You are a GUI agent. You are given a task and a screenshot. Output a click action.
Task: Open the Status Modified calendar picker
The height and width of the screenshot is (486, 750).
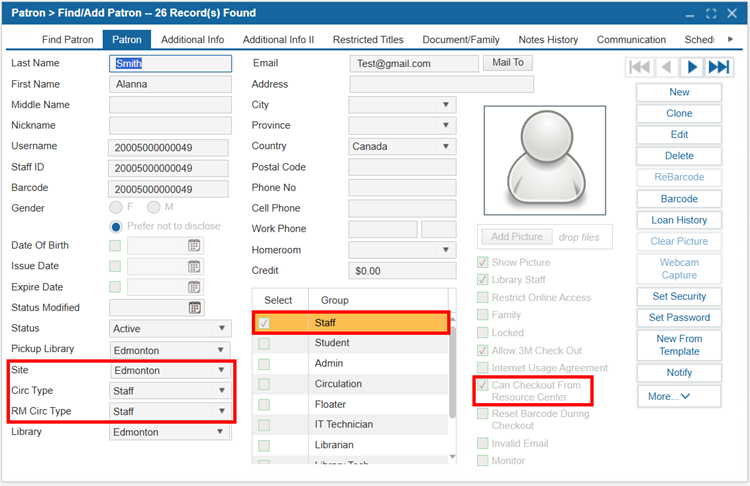click(x=194, y=308)
